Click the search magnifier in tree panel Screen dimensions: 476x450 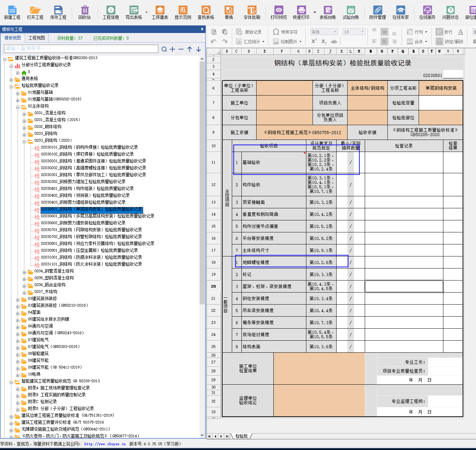tap(164, 49)
